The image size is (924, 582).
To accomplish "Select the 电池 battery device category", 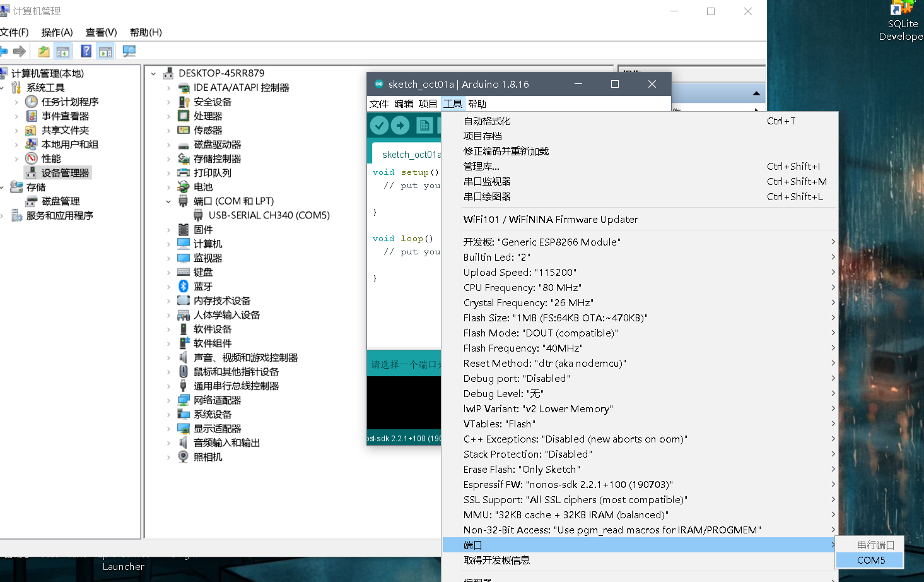I will 203,187.
